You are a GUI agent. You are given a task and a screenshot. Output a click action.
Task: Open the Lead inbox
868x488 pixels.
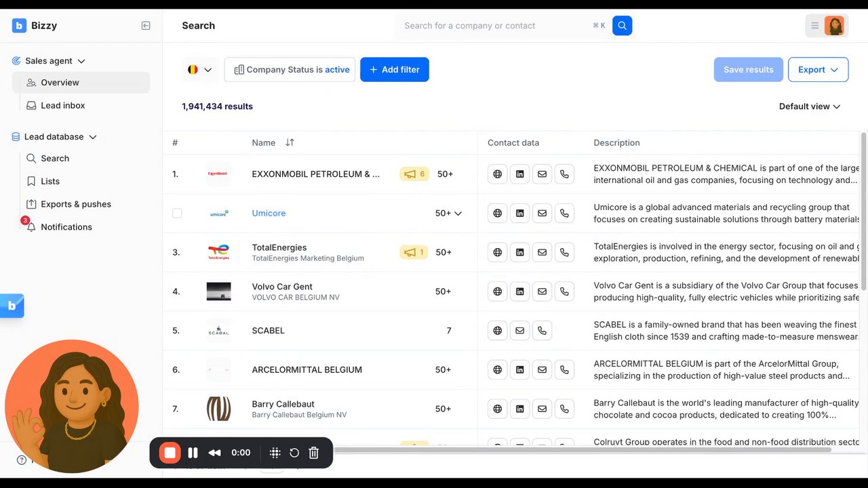62,106
